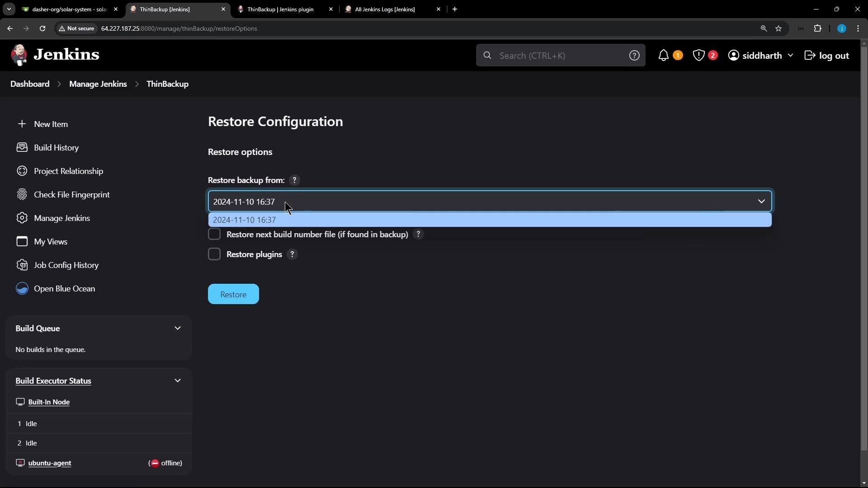
Task: Click help icon for next build number option
Action: (418, 234)
